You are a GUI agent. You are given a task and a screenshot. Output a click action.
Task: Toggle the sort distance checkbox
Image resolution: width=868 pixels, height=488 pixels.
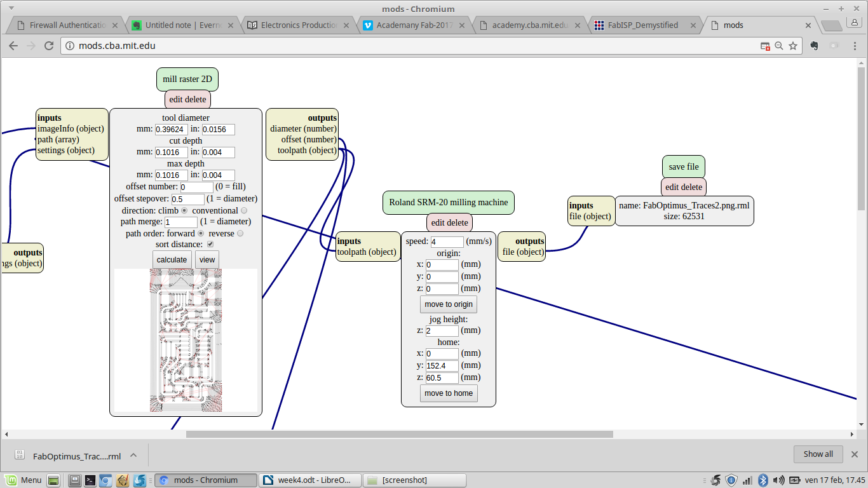click(210, 244)
